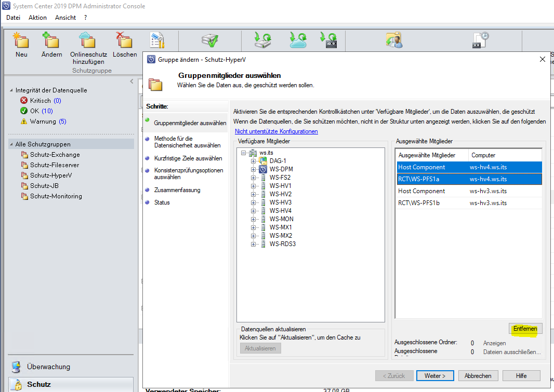Collapse the ws.its domain node
554x392 pixels.
(x=243, y=153)
